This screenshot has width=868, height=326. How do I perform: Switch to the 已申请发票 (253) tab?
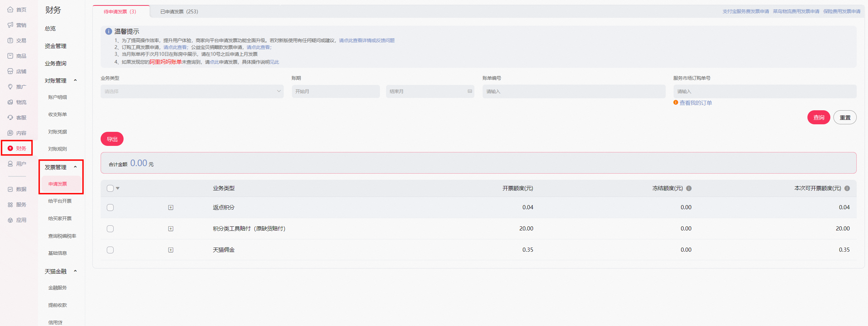[x=179, y=12]
